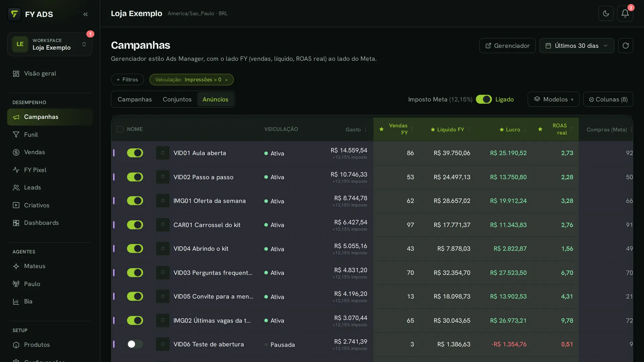The height and width of the screenshot is (362, 644).
Task: Select the Anúncios tab
Action: [215, 99]
